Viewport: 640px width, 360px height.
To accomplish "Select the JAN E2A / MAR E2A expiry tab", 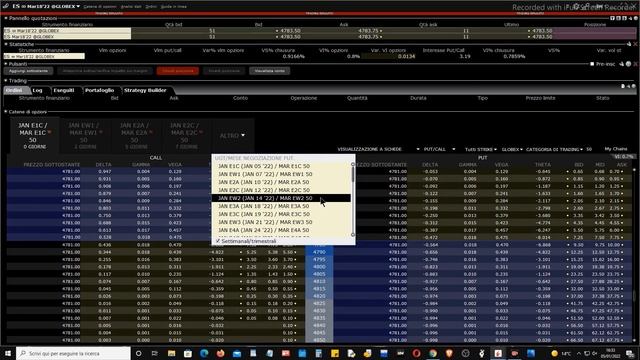I will 136,135.
